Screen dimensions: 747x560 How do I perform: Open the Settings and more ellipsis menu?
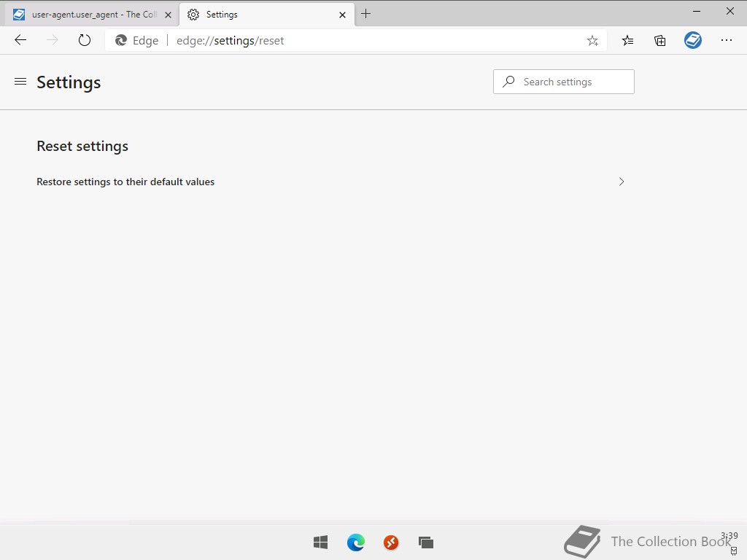(x=726, y=40)
